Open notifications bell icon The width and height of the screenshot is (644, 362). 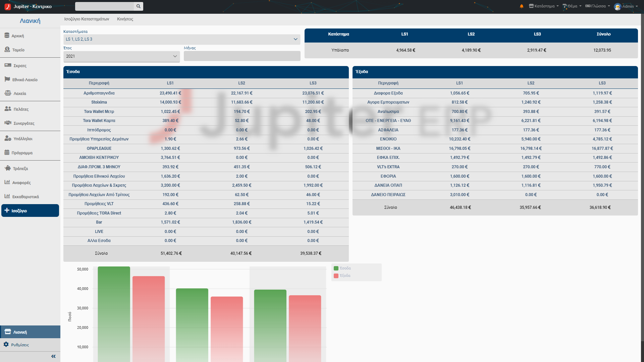click(522, 6)
